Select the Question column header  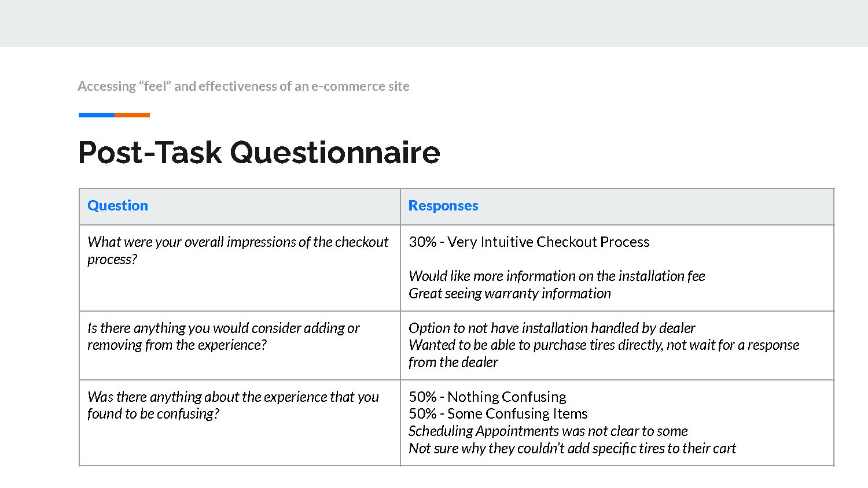(117, 205)
